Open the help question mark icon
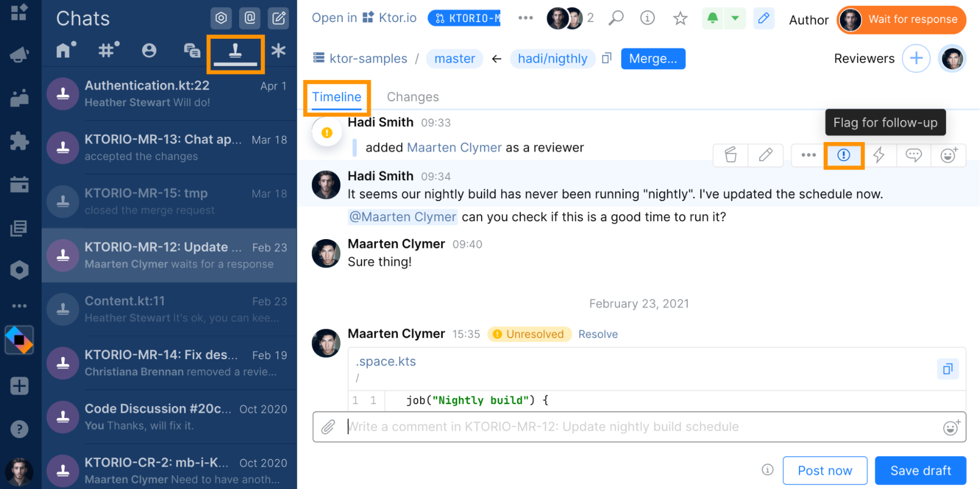 coord(19,429)
